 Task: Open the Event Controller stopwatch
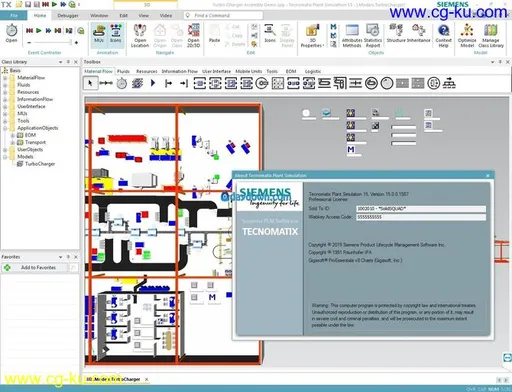[11, 34]
